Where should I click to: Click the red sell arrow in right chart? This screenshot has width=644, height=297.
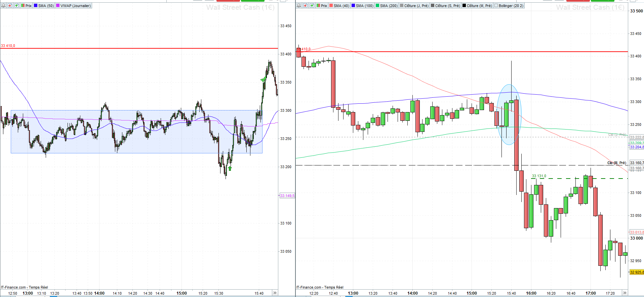[x=305, y=6]
